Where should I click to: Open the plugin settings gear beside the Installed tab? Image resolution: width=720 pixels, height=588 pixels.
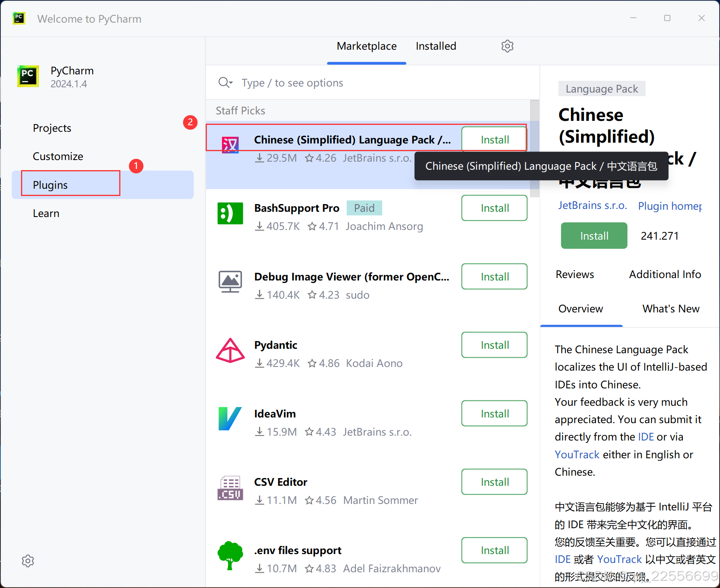point(507,46)
